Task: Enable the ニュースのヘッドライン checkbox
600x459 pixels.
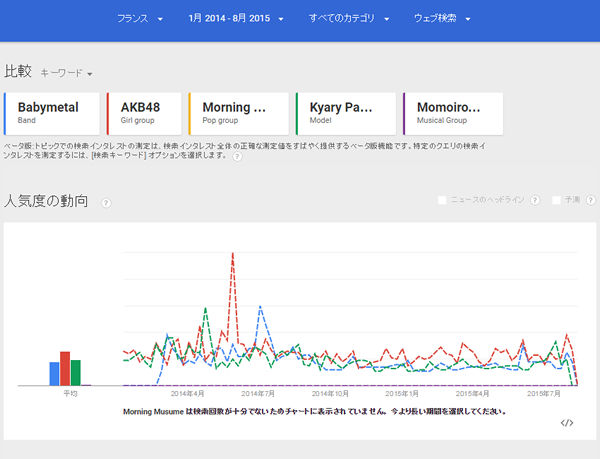Action: point(442,200)
